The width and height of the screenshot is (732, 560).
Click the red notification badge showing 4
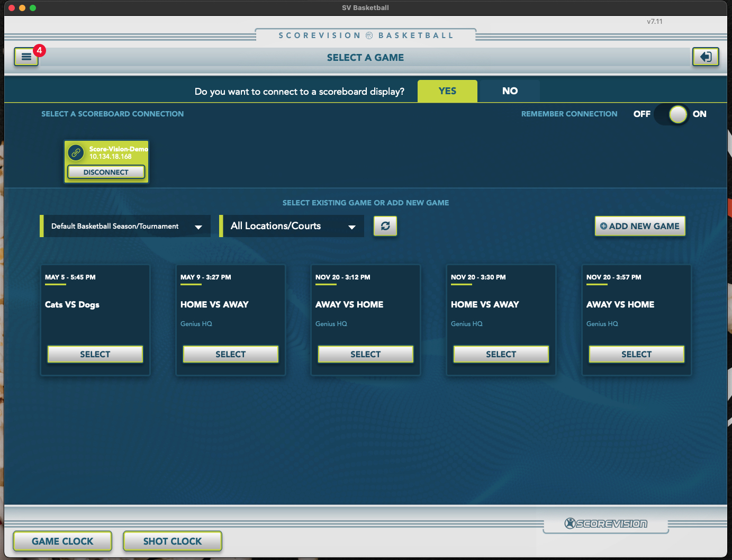click(39, 51)
